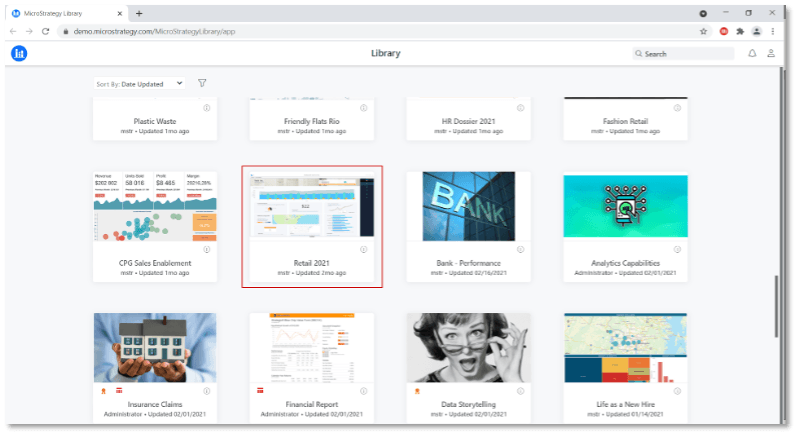
Task: Bookmark this page with the star icon
Action: [x=704, y=31]
